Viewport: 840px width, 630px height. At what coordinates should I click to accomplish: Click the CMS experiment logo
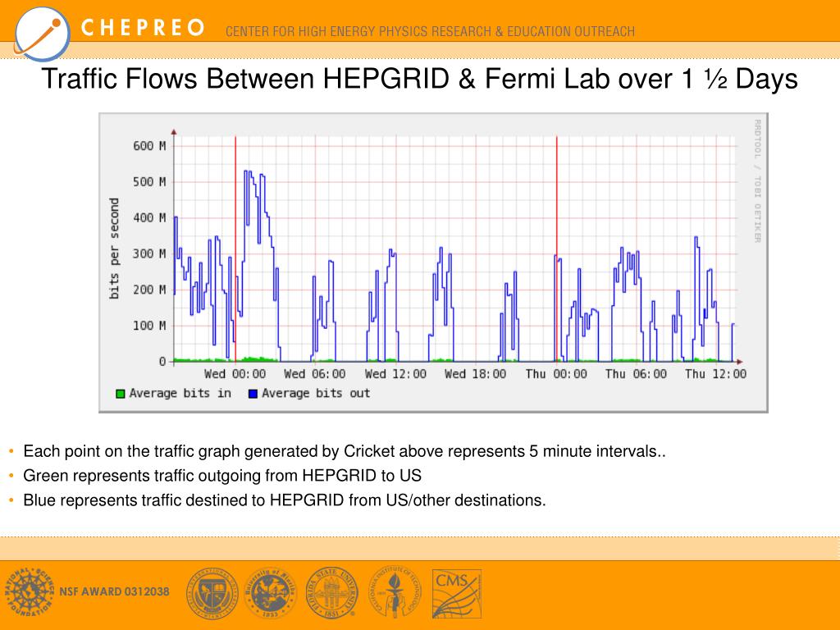coord(456,594)
